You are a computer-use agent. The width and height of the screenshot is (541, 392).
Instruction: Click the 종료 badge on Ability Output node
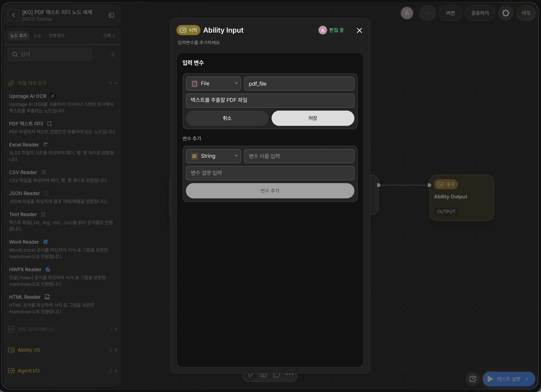point(446,184)
